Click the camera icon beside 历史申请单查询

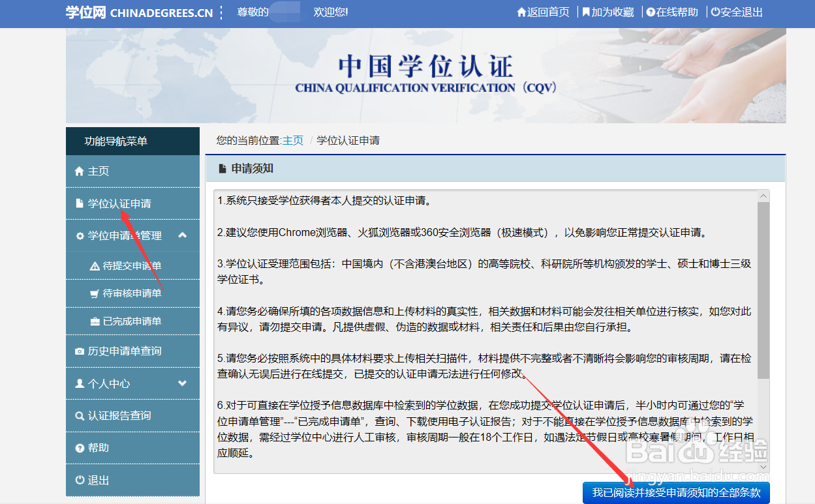click(x=81, y=351)
